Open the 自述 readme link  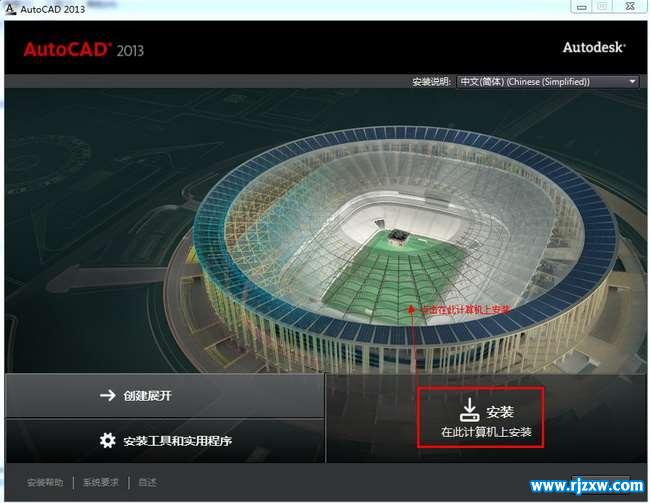[148, 482]
